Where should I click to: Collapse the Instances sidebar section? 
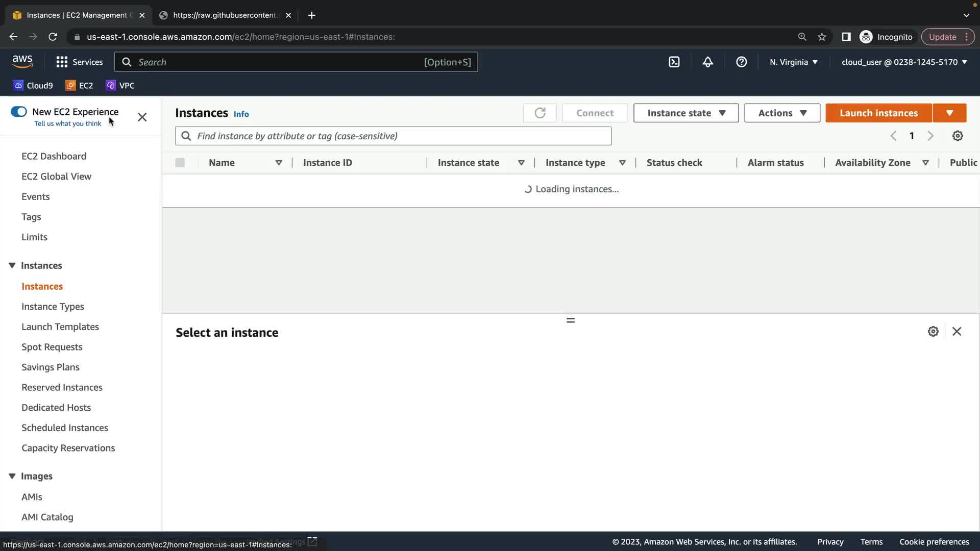(x=12, y=265)
